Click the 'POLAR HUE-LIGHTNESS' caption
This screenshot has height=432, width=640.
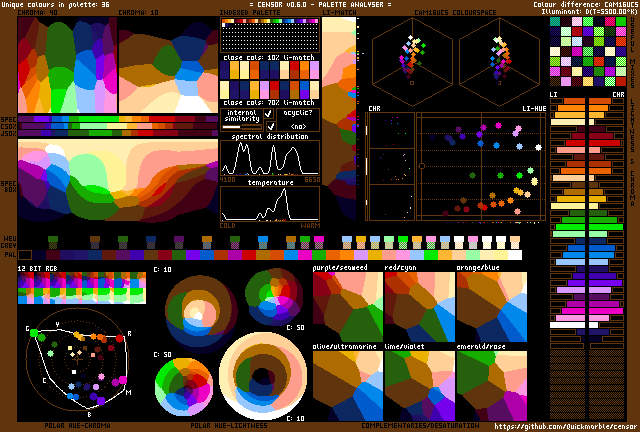[x=229, y=425]
